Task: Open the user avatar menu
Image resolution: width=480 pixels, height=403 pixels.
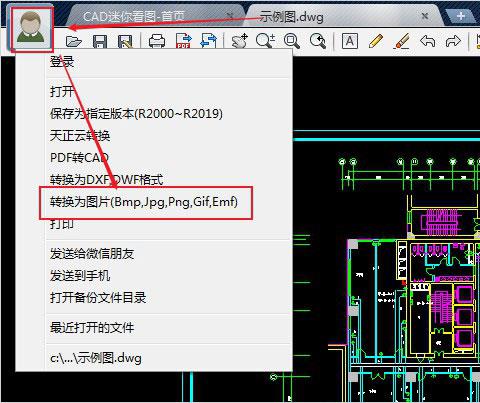Action: tap(31, 28)
